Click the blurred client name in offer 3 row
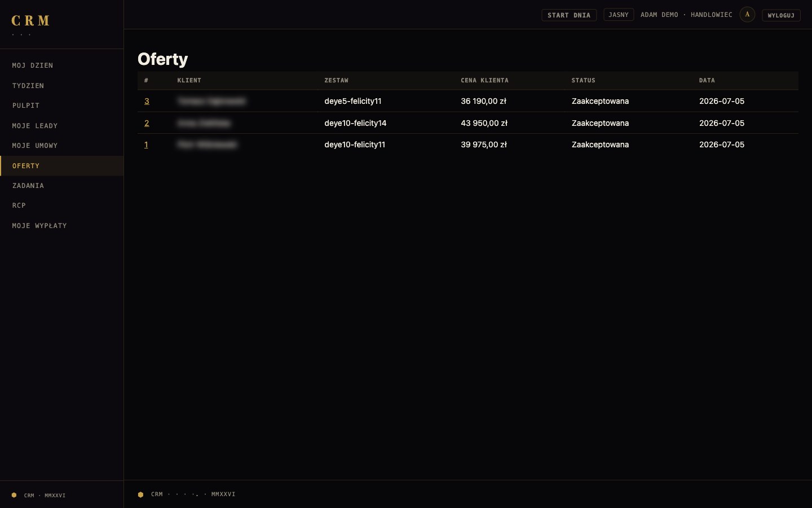 coord(211,101)
